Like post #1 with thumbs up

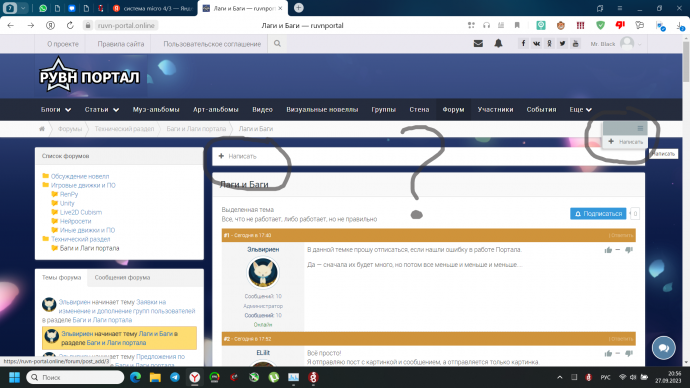pyautogui.click(x=608, y=250)
